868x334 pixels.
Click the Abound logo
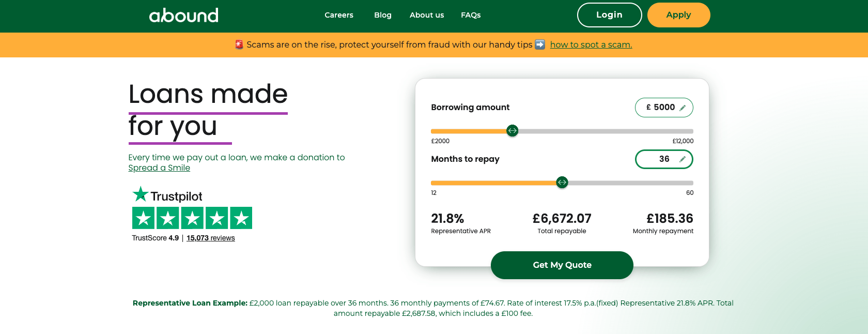click(183, 16)
